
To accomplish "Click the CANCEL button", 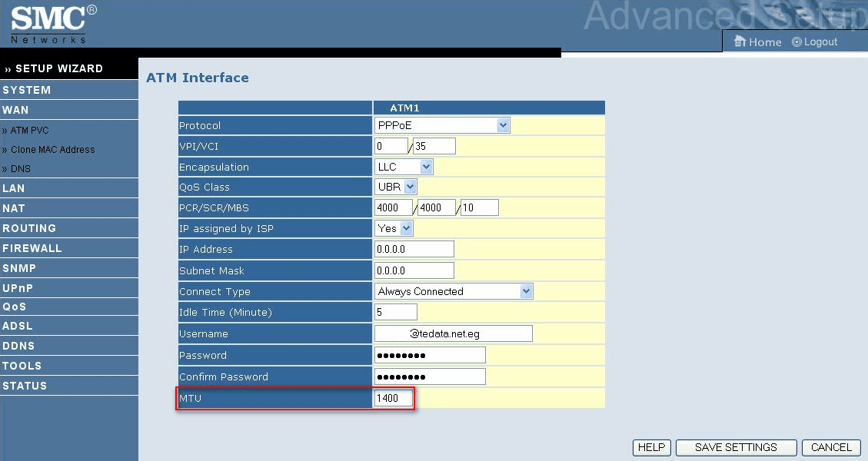I will [x=831, y=447].
